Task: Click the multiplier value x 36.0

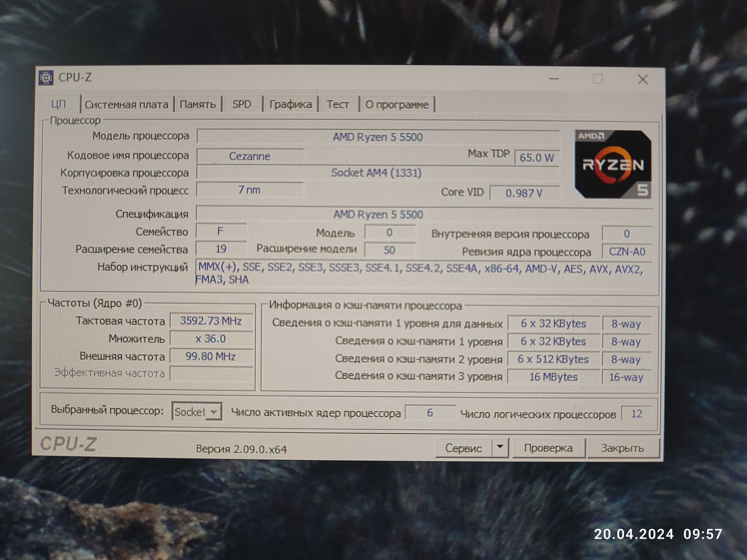Action: (x=211, y=339)
